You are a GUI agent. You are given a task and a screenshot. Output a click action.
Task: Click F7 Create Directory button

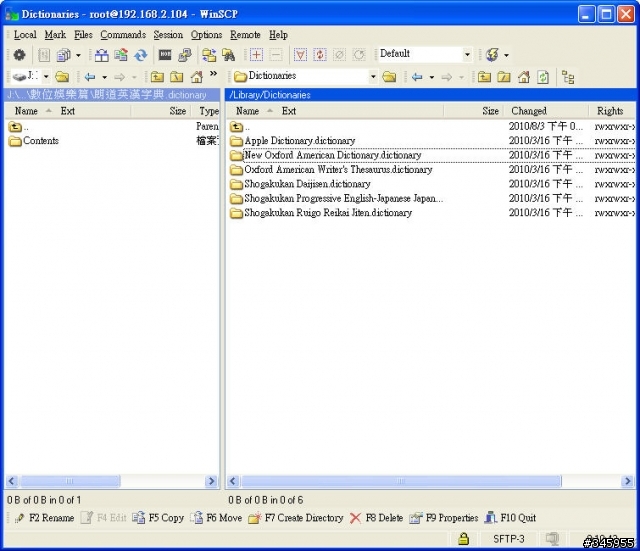tap(296, 518)
